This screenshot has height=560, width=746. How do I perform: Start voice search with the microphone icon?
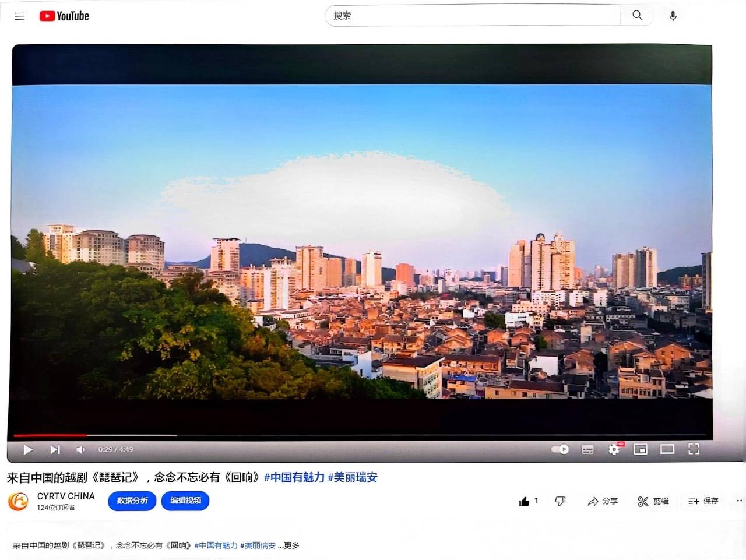(x=673, y=16)
